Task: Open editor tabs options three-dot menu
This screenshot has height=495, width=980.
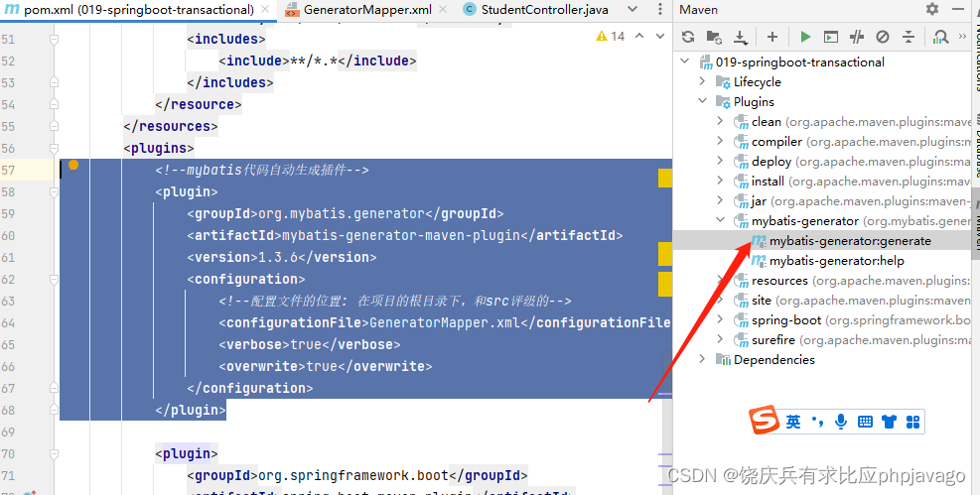Action: pyautogui.click(x=660, y=9)
